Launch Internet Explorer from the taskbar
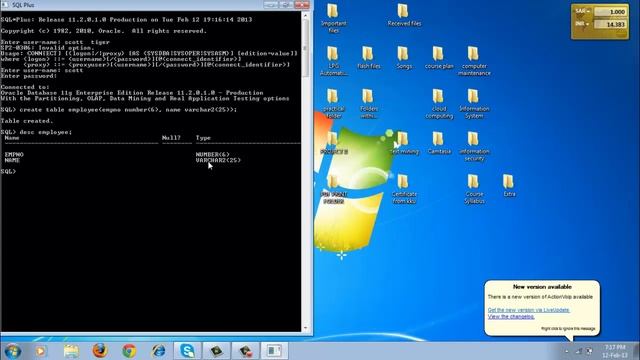 point(158,351)
